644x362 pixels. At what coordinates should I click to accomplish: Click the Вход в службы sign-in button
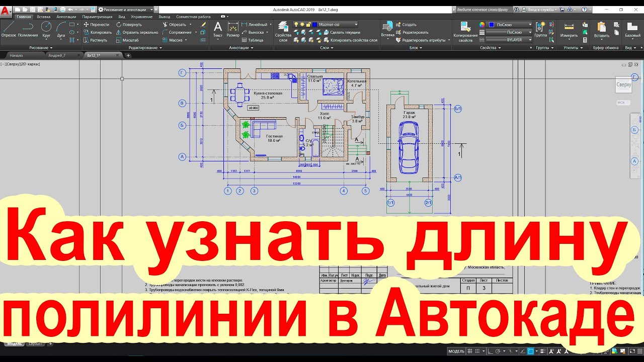point(539,10)
